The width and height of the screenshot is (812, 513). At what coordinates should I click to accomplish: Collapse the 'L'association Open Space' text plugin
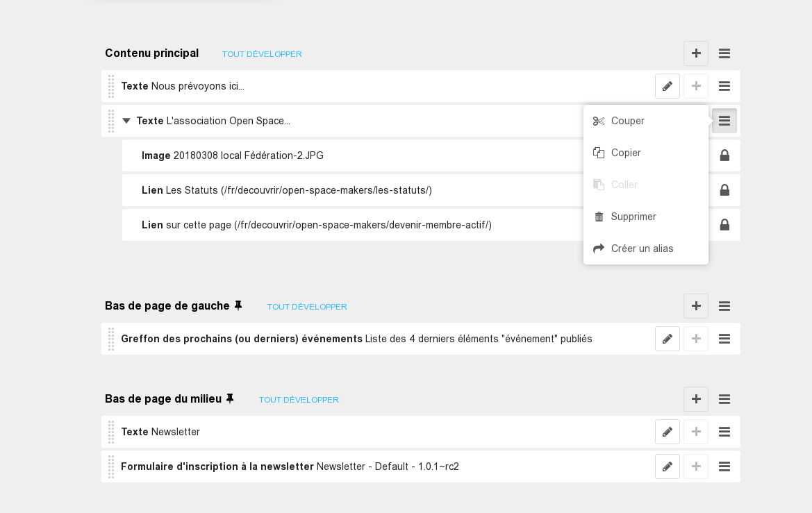tap(126, 121)
